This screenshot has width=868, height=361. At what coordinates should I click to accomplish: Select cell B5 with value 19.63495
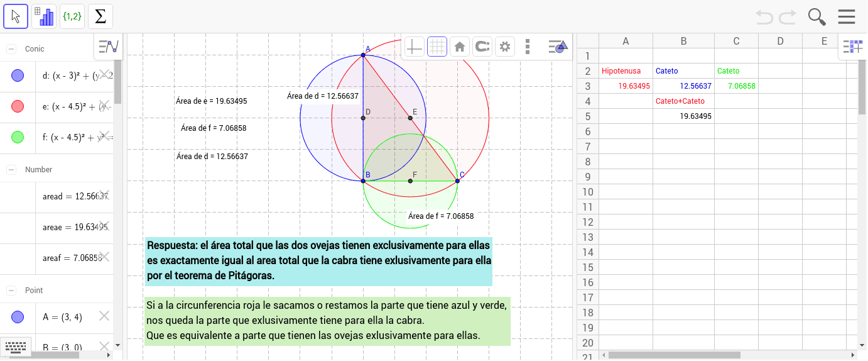pos(683,116)
